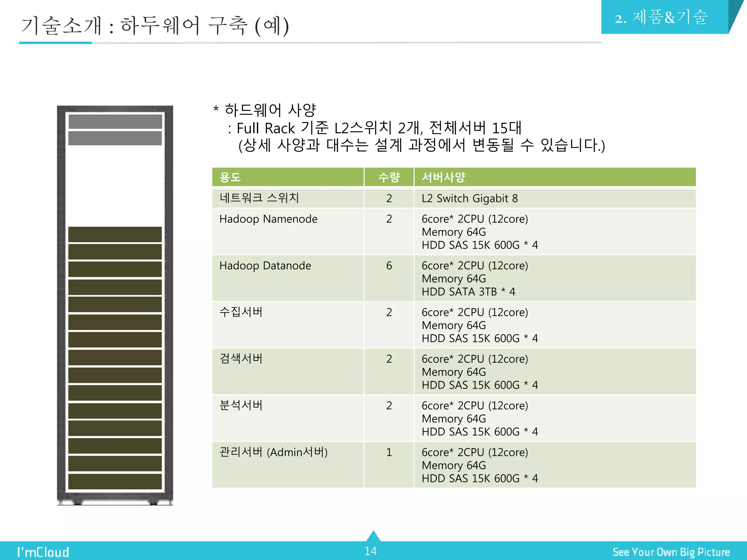Click the page number 14
Image resolution: width=747 pixels, height=560 pixels.
371,551
